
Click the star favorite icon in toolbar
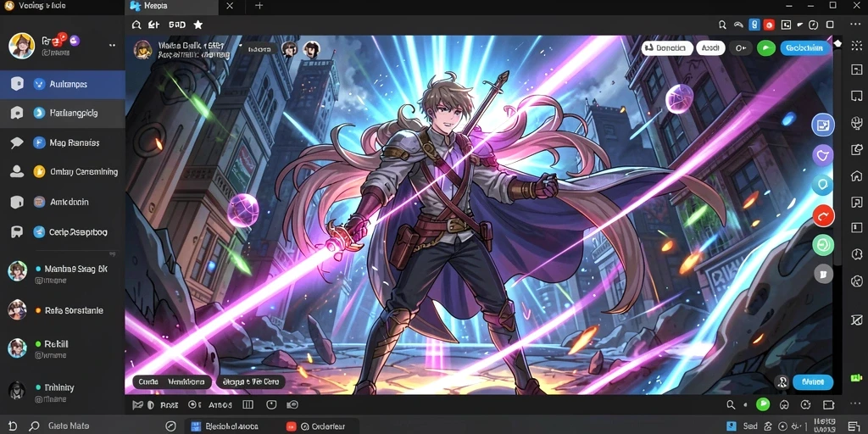[198, 25]
